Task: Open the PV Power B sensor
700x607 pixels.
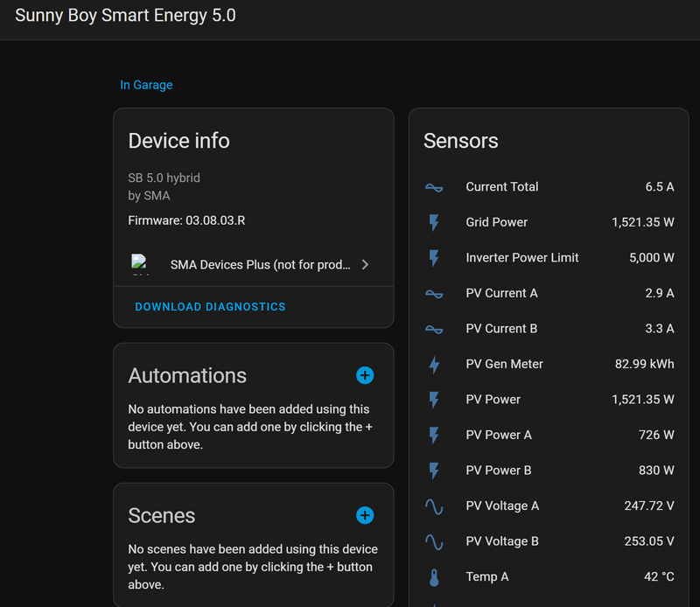Action: coord(549,471)
